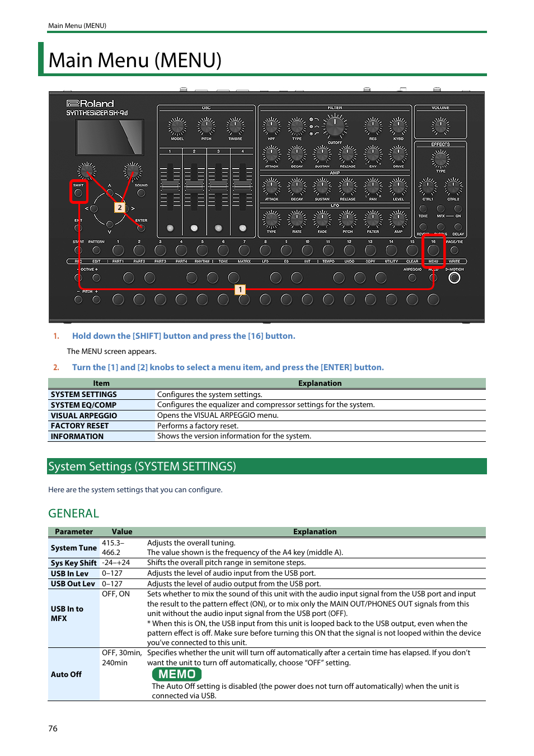Click step 2 heading about ENTER button
This screenshot has height=756, width=534.
228,367
